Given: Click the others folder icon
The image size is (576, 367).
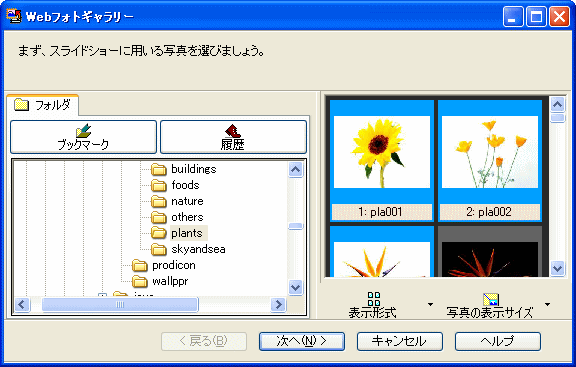Looking at the screenshot, I should [x=159, y=217].
